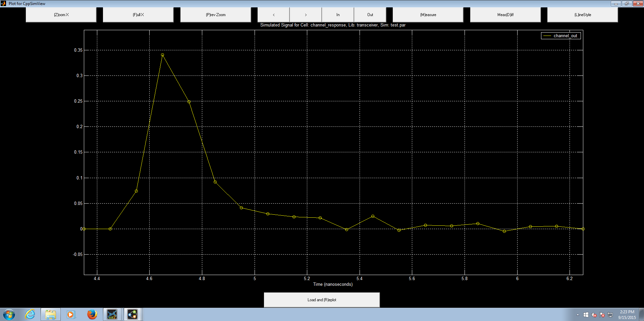Click the network status icon in the tray
Screen dimensions: 644x321
pos(610,315)
